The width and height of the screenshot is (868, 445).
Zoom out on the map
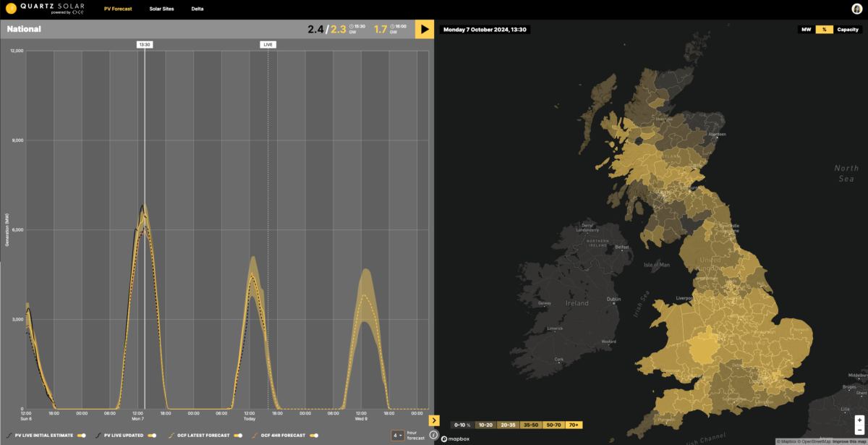(x=858, y=430)
